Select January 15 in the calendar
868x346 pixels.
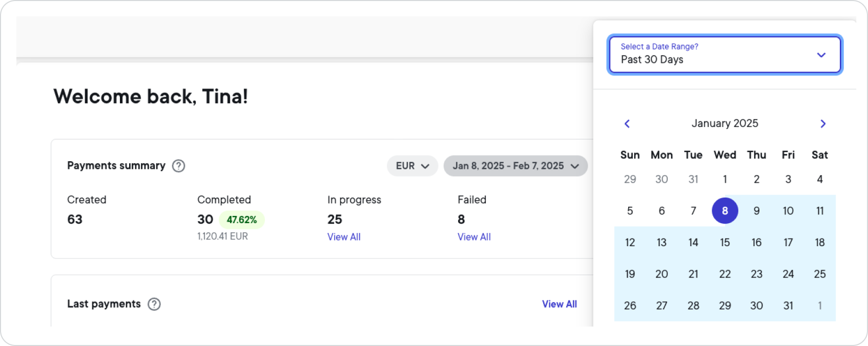coord(725,243)
